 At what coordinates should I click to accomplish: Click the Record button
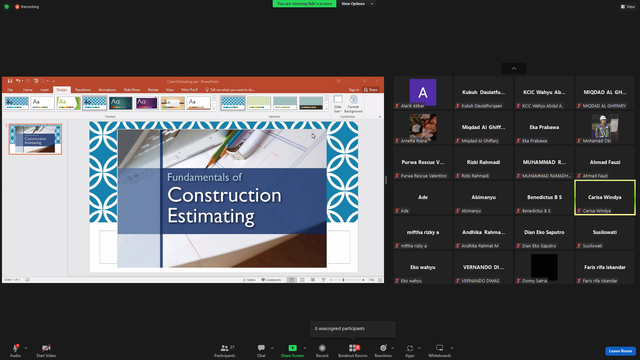coord(322,350)
